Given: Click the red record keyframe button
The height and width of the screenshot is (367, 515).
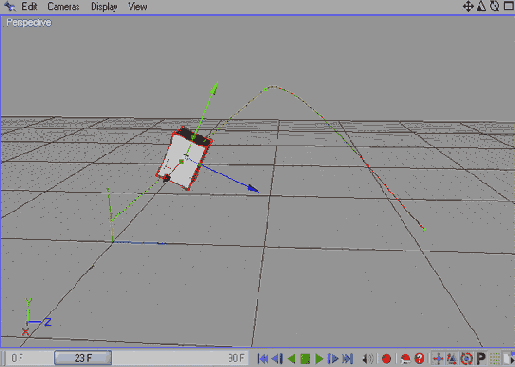Looking at the screenshot, I should pyautogui.click(x=386, y=359).
